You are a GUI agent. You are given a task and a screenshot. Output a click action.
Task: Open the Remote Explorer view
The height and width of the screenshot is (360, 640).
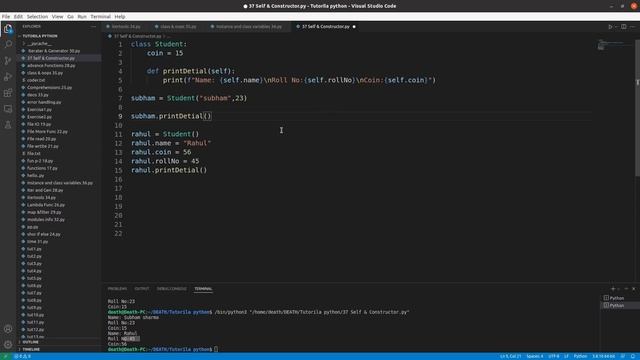pos(8,109)
